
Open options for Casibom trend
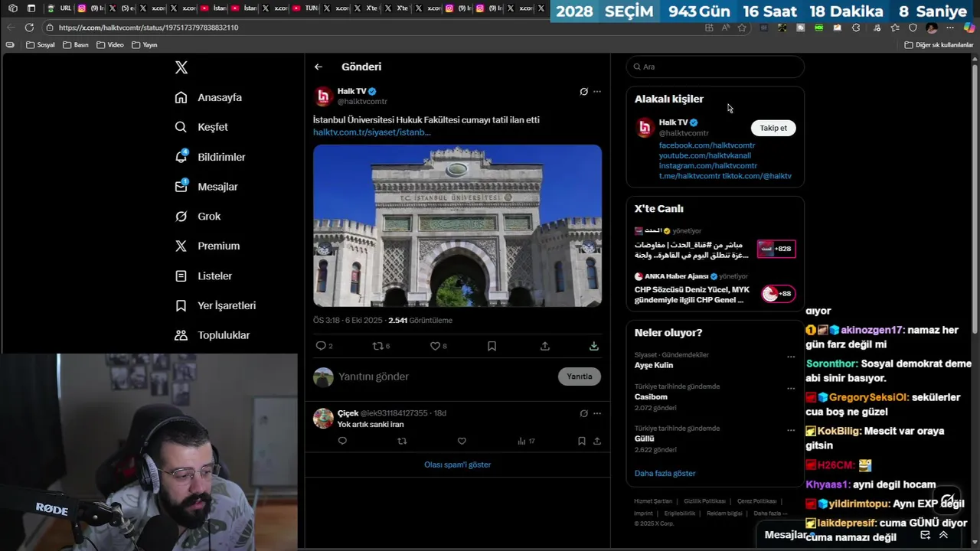click(x=791, y=388)
